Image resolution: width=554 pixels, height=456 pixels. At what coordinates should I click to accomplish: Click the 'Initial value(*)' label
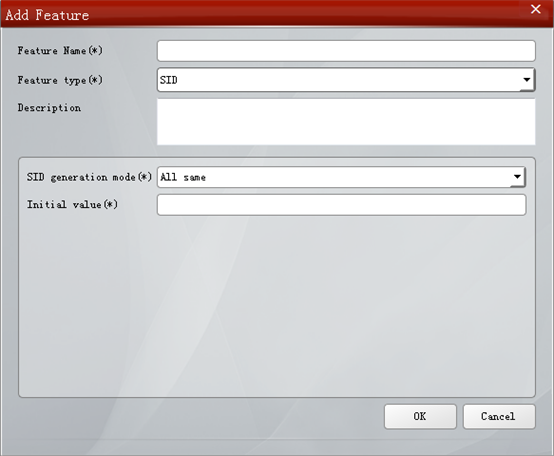click(72, 205)
